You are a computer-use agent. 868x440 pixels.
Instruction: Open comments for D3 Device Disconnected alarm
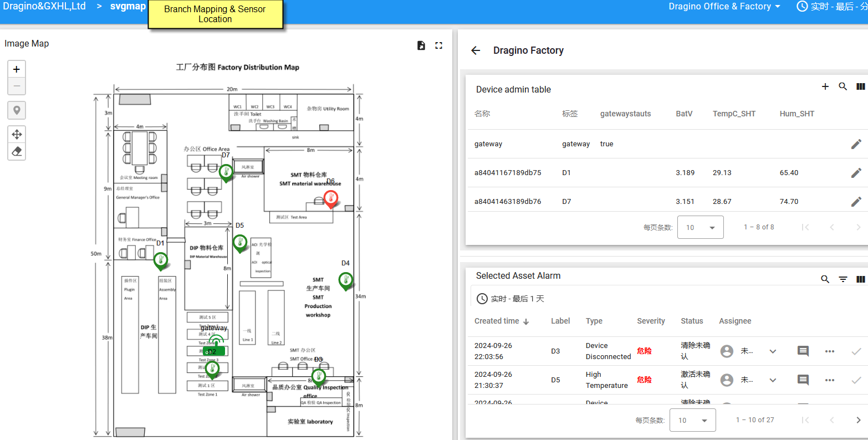(803, 351)
